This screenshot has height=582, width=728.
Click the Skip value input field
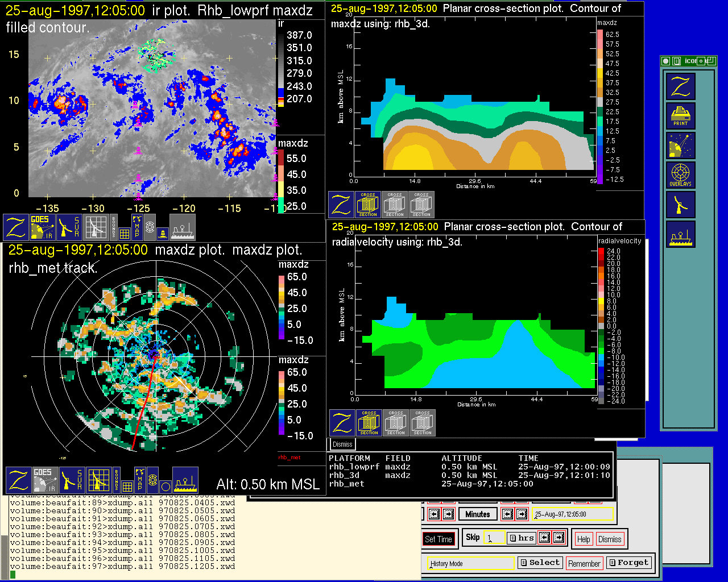(494, 538)
